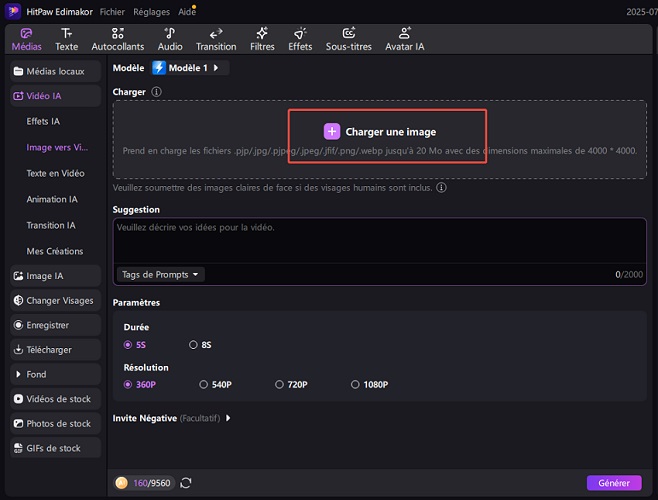Open Sous-titres subtitles tool

coord(348,39)
